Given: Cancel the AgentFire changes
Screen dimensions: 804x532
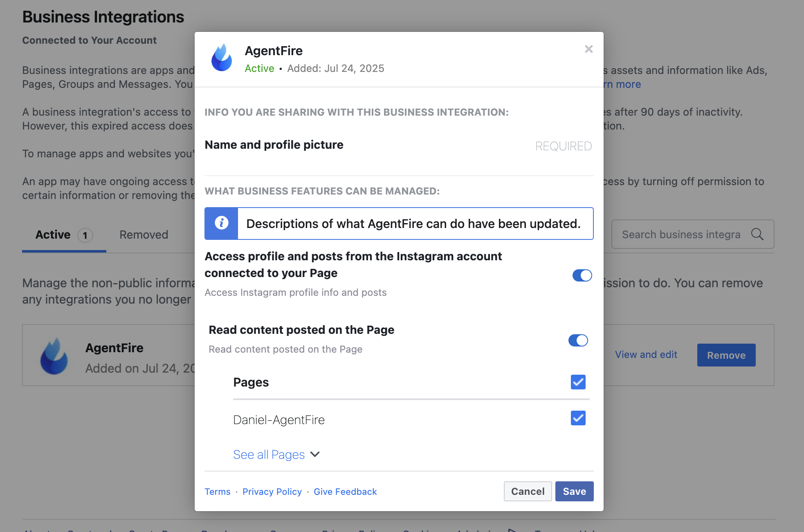Looking at the screenshot, I should (528, 491).
